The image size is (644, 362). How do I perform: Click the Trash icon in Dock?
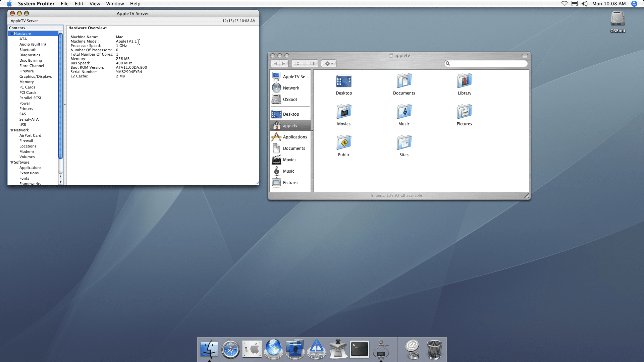click(x=434, y=349)
